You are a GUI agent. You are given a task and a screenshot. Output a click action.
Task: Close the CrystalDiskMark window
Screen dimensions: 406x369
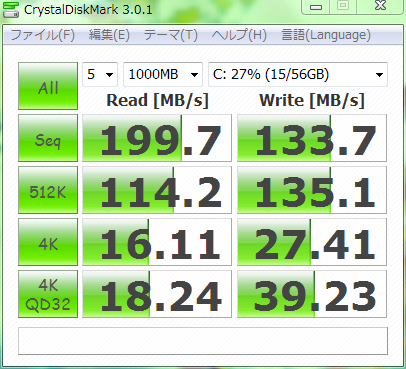click(x=380, y=7)
